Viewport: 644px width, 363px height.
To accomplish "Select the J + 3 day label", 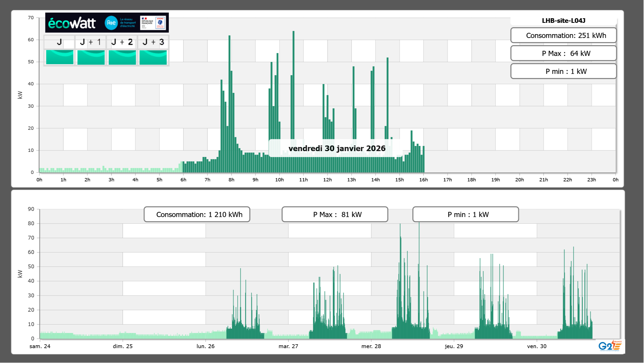I will tap(153, 42).
